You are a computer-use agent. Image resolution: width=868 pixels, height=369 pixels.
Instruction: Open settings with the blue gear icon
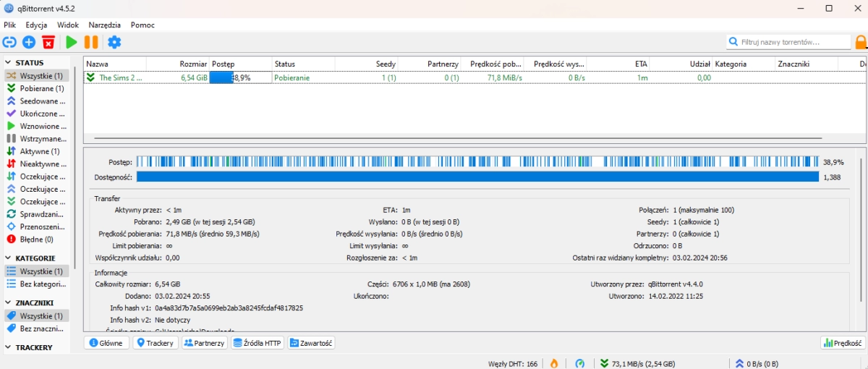click(x=114, y=42)
